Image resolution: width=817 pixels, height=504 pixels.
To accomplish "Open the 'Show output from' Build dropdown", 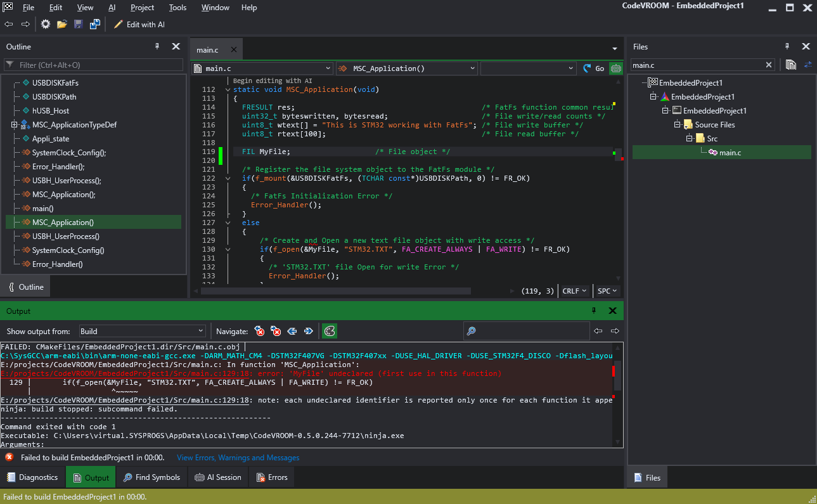I will click(143, 331).
